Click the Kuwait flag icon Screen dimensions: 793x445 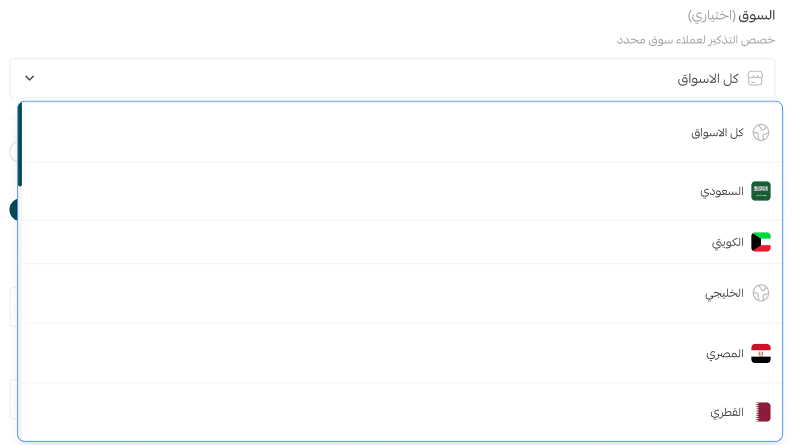(761, 242)
